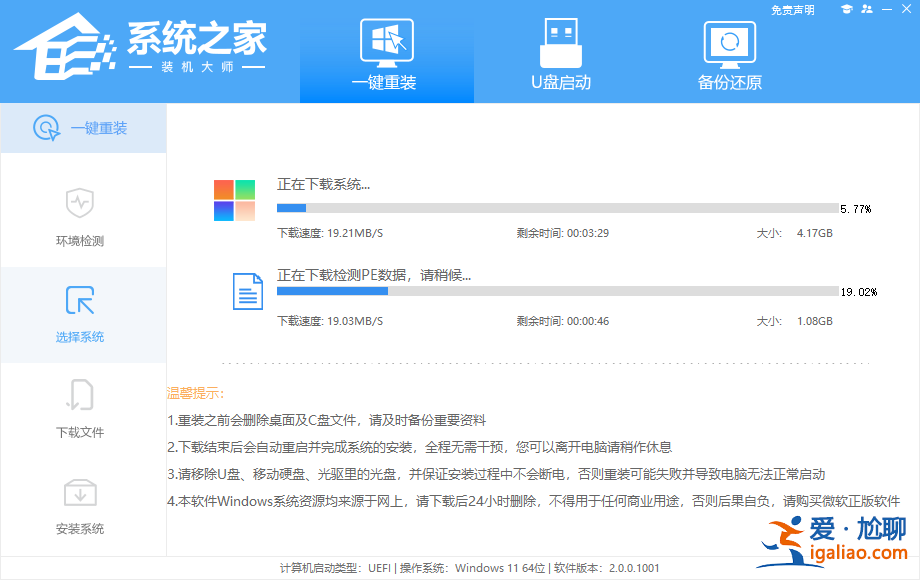Open the 安装系统 install box icon
This screenshot has width=920, height=580.
point(83,492)
